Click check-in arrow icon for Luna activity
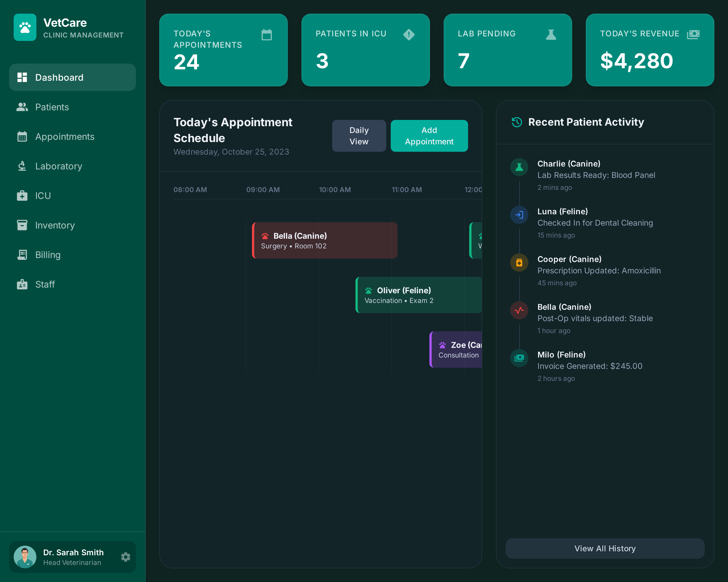728x582 pixels. point(519,215)
